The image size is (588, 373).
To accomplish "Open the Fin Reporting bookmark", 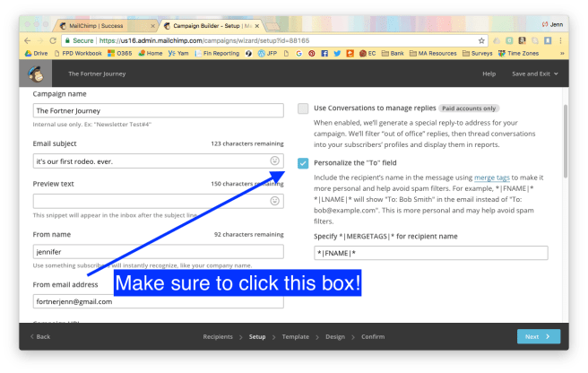I will [217, 53].
